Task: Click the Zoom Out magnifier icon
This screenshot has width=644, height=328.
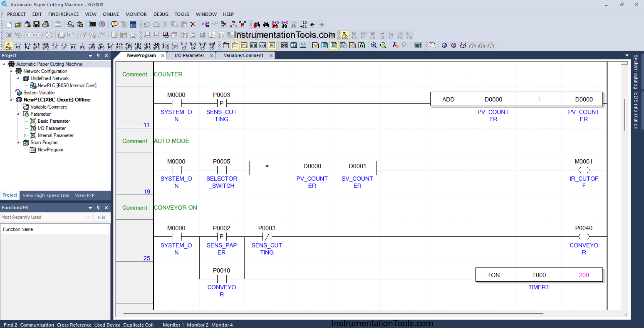Action: point(383,45)
